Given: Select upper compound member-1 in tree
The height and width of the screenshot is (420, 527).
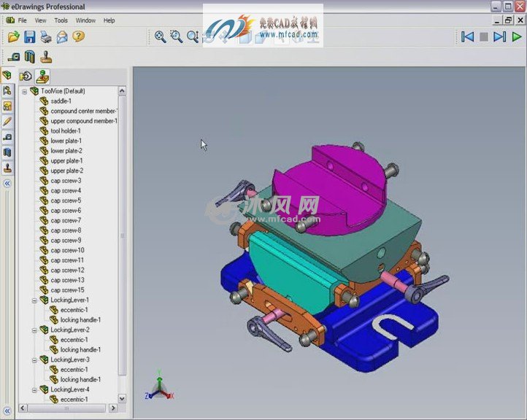Looking at the screenshot, I should tap(84, 121).
